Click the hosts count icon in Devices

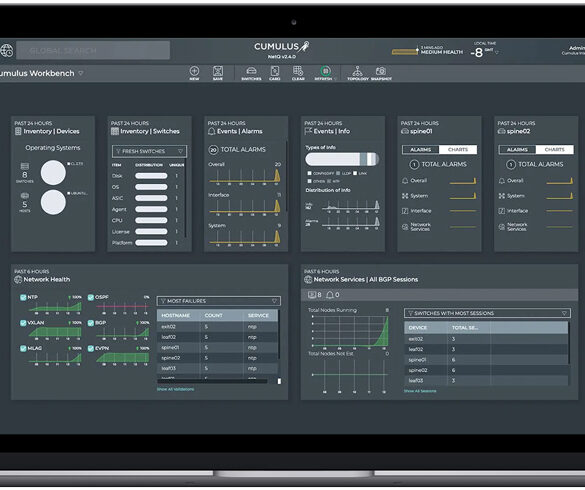25,196
